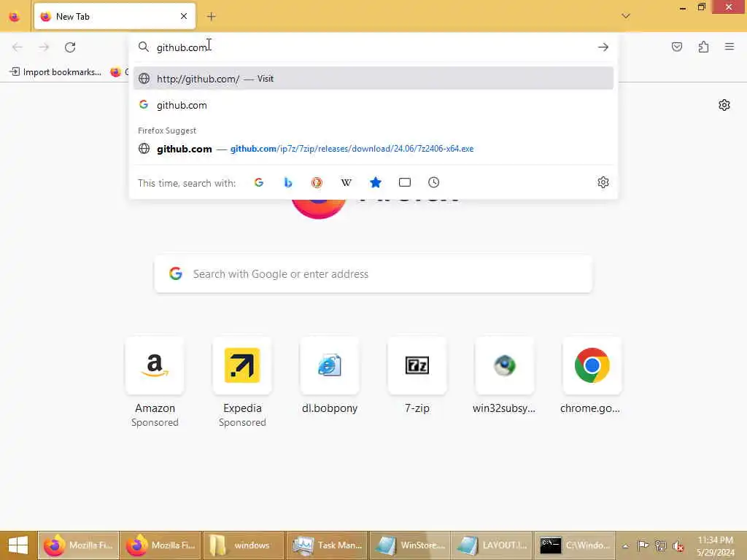Open the Extensions puzzle icon
747x560 pixels.
tap(703, 47)
